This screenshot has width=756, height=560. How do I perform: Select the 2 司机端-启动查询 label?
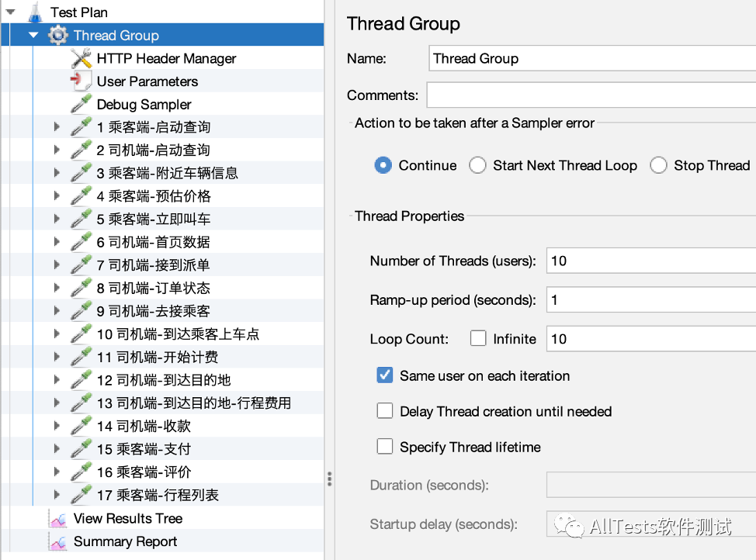[154, 150]
